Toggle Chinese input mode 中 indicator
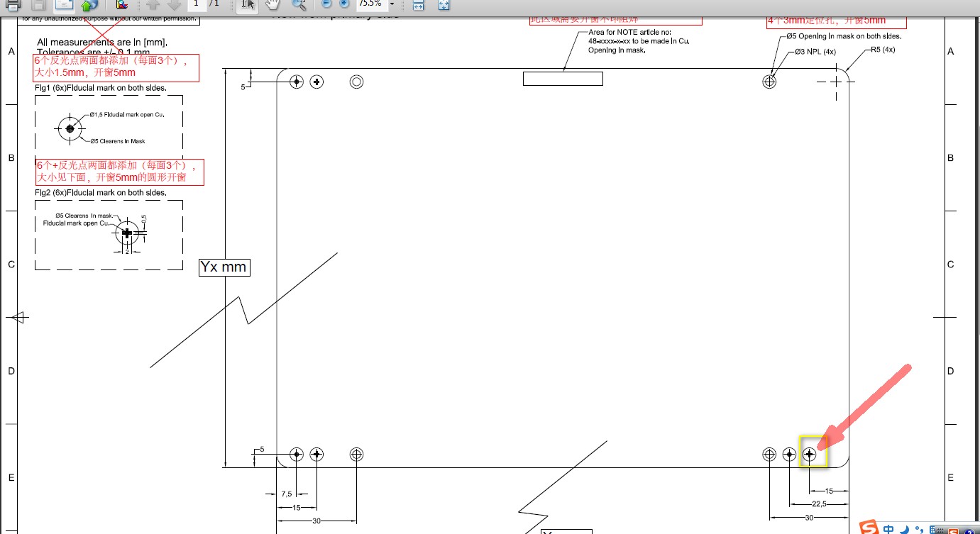Image resolution: width=980 pixels, height=534 pixels. (x=888, y=528)
